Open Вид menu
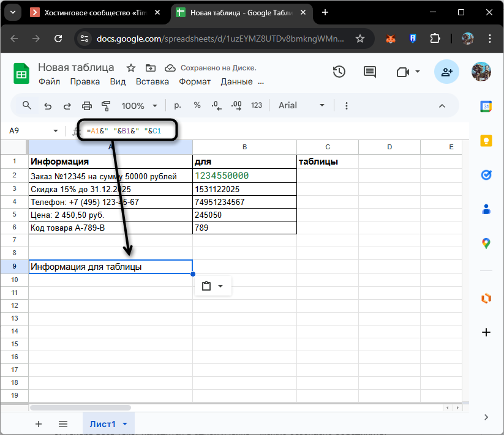Viewport: 504px width, 435px height. click(118, 81)
